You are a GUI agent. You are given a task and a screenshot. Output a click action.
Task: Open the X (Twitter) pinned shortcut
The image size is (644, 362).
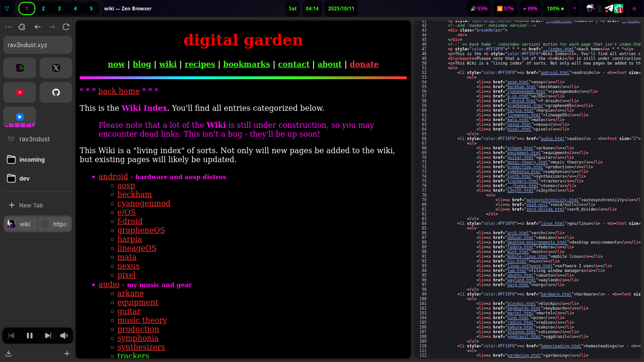click(x=56, y=68)
